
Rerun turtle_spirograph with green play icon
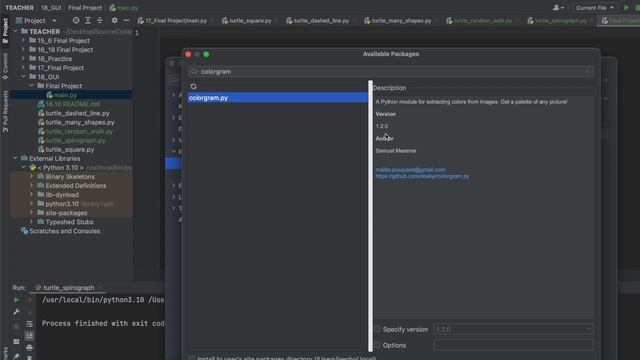click(x=16, y=300)
